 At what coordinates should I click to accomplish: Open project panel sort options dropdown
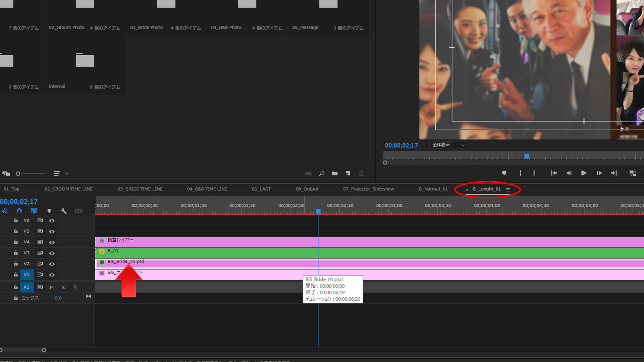point(61,173)
